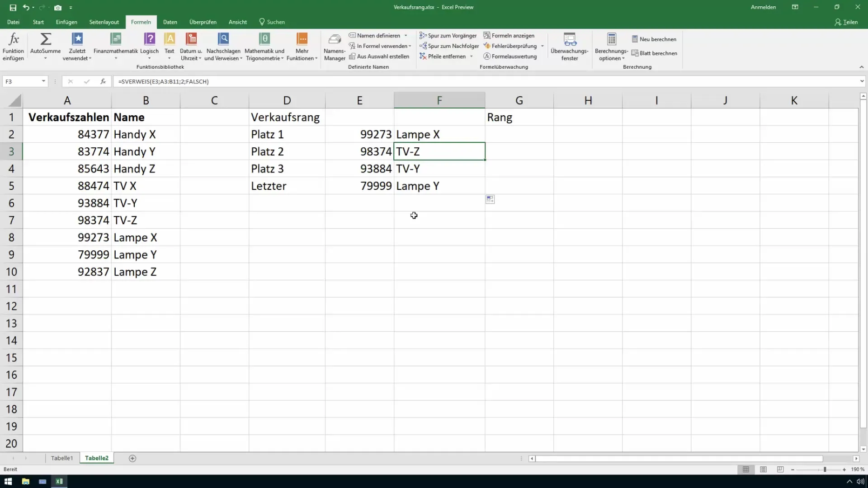Click the formula bar input
This screenshot has height=488, width=868.
486,81
